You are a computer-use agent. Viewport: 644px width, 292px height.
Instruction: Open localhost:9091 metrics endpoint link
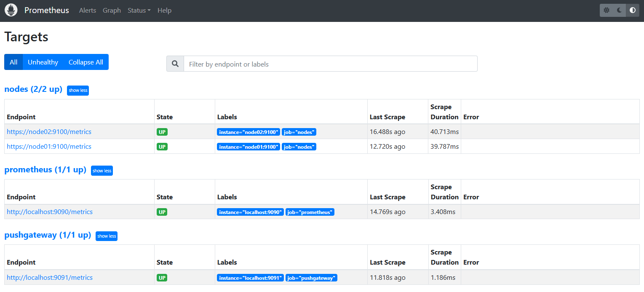(x=50, y=277)
